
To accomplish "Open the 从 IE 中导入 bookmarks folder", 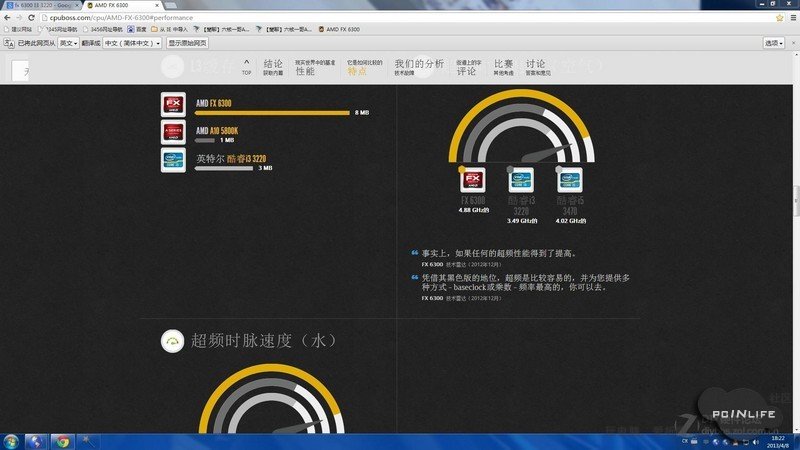I will tap(170, 30).
